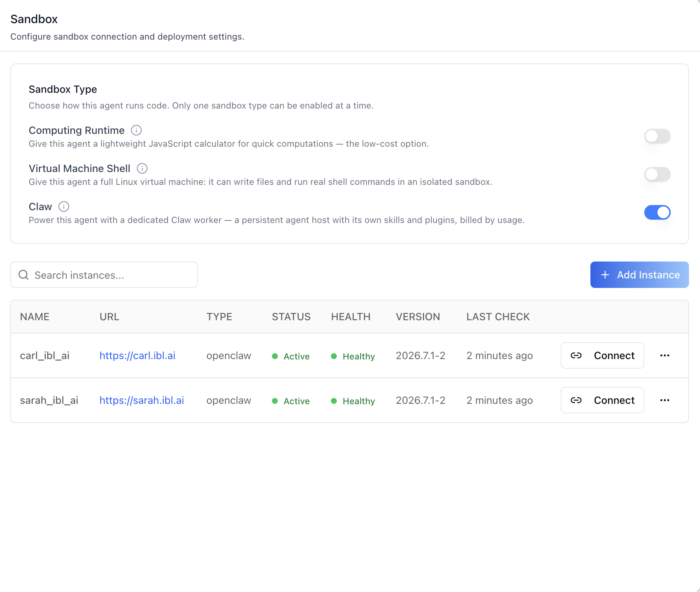Viewport: 700px width, 592px height.
Task: Click version 2026.7.1-2 in sarah_ibl_ai row
Action: pyautogui.click(x=420, y=400)
